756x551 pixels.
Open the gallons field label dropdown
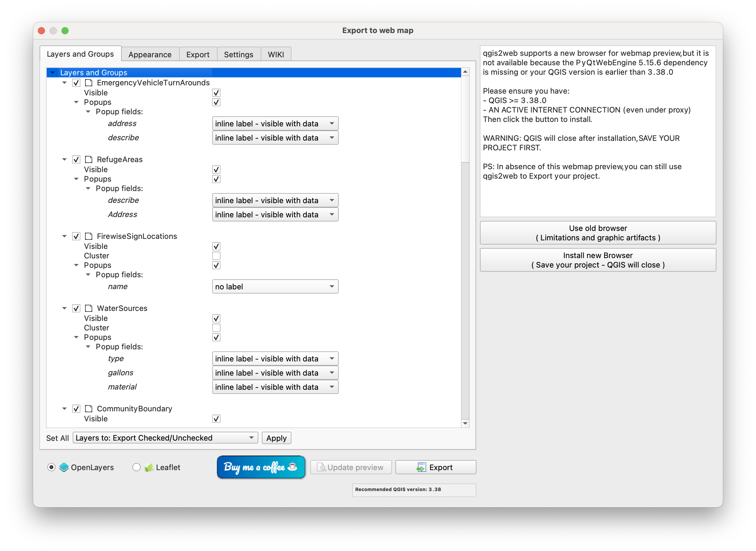[x=275, y=373]
